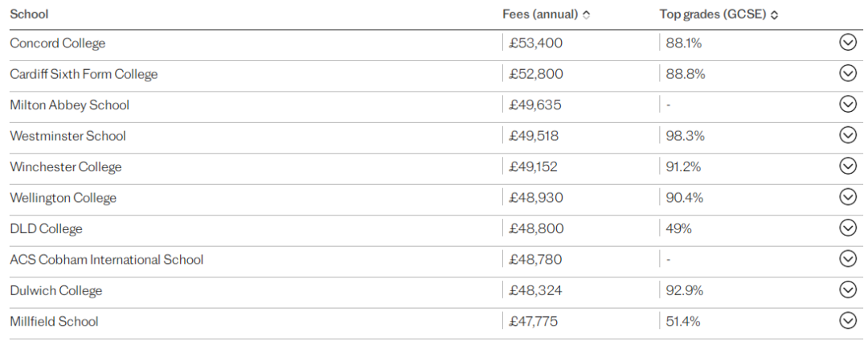The height and width of the screenshot is (341, 868).
Task: Expand the Cardiff Sixth Form College row
Action: point(848,73)
